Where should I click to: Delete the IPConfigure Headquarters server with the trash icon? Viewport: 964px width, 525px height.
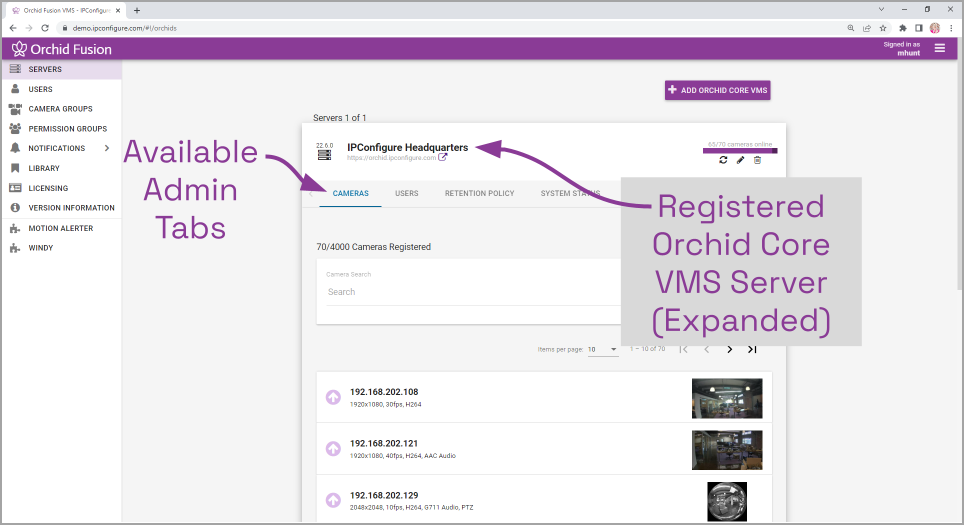click(757, 160)
